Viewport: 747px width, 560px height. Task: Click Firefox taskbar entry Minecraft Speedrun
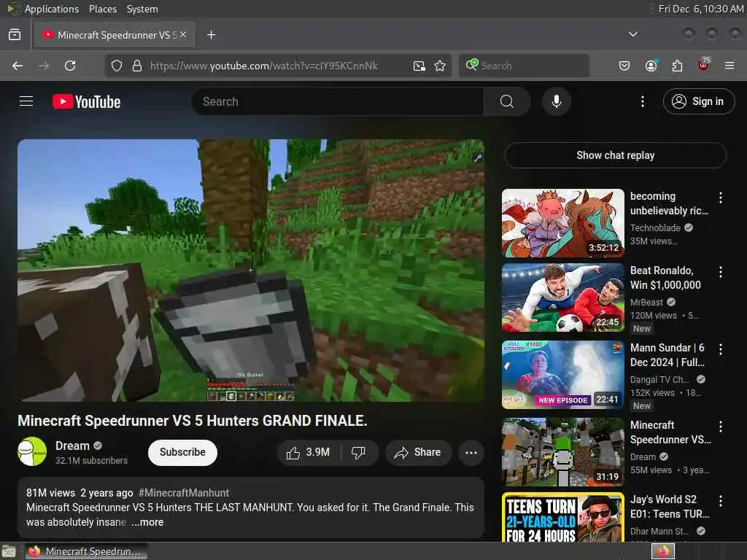[86, 551]
